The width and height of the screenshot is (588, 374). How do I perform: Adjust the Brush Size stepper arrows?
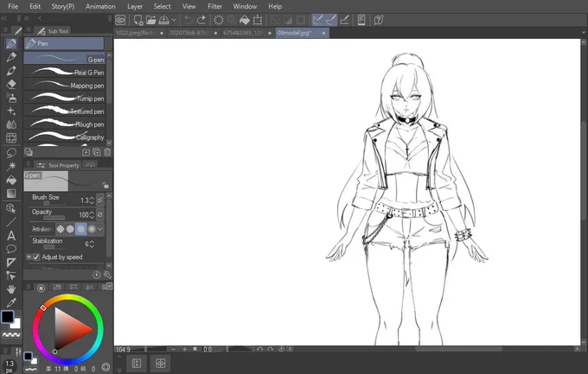92,200
